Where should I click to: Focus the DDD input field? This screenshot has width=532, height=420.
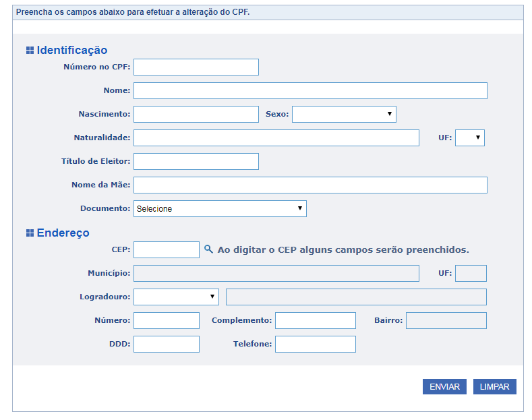167,344
